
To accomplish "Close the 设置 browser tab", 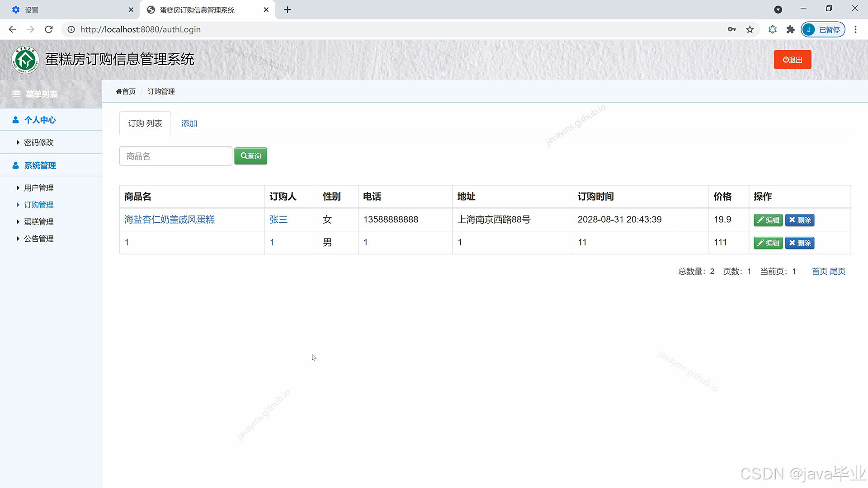I will 131,9.
